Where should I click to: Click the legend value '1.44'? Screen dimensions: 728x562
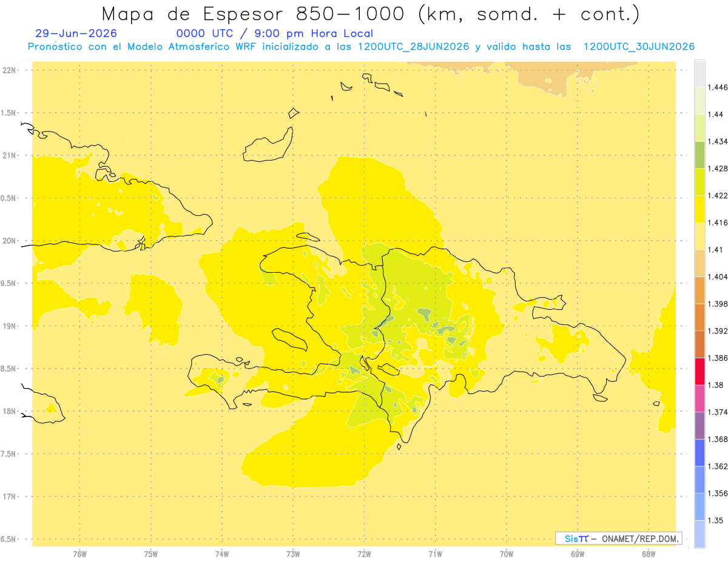point(715,114)
